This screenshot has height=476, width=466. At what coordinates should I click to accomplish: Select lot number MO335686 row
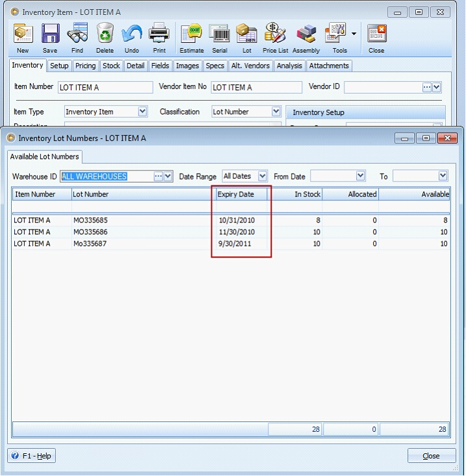click(x=91, y=232)
